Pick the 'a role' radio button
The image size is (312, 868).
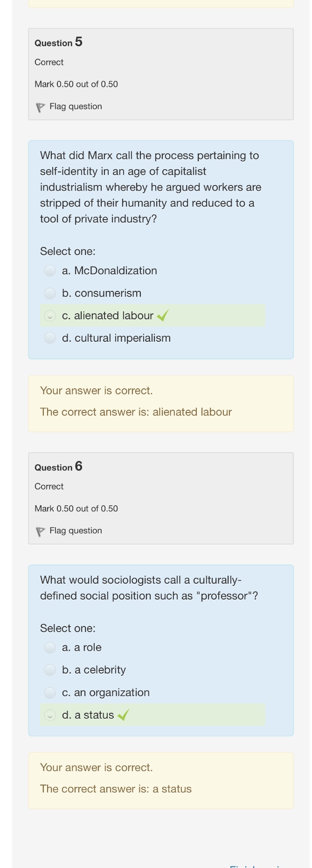click(50, 648)
